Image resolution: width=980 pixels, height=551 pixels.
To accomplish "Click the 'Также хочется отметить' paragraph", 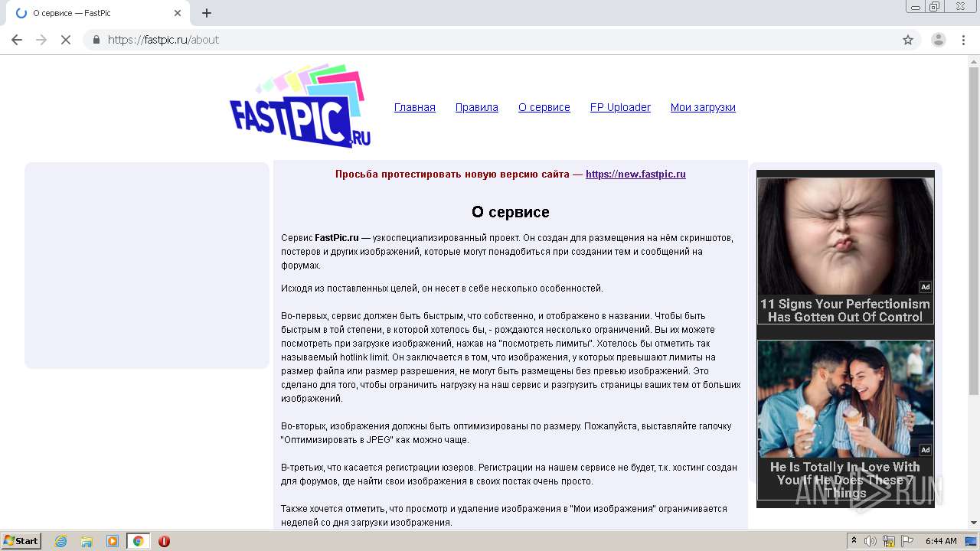I will click(x=504, y=516).
